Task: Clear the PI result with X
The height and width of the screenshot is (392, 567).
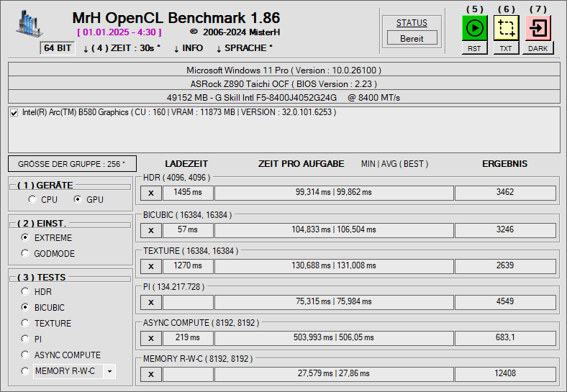Action: tap(151, 302)
